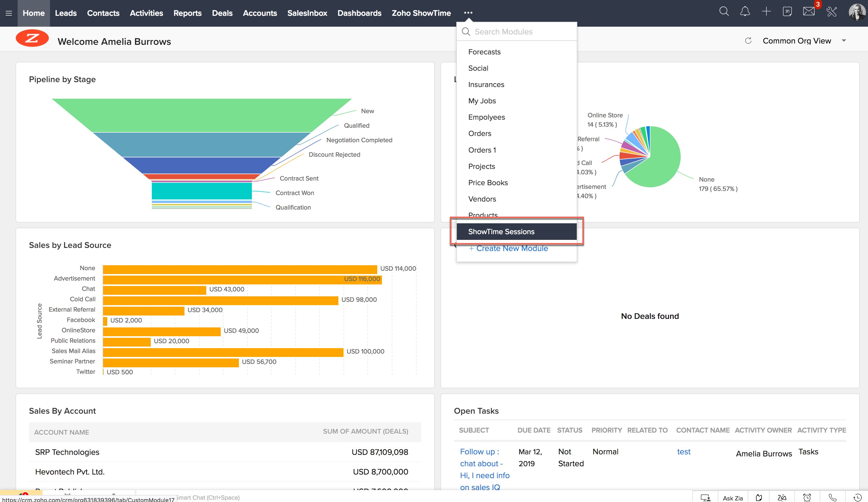Image resolution: width=868 pixels, height=502 pixels.
Task: Click the notifications bell icon
Action: pyautogui.click(x=745, y=12)
